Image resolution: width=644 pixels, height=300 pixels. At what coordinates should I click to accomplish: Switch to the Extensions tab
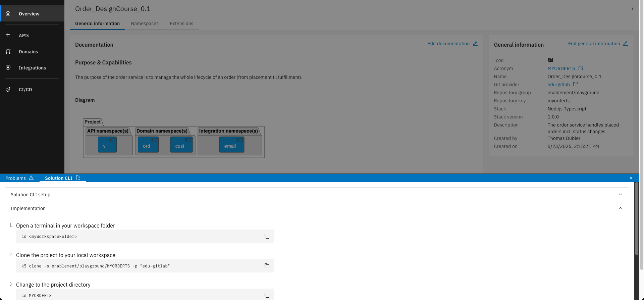tap(181, 23)
